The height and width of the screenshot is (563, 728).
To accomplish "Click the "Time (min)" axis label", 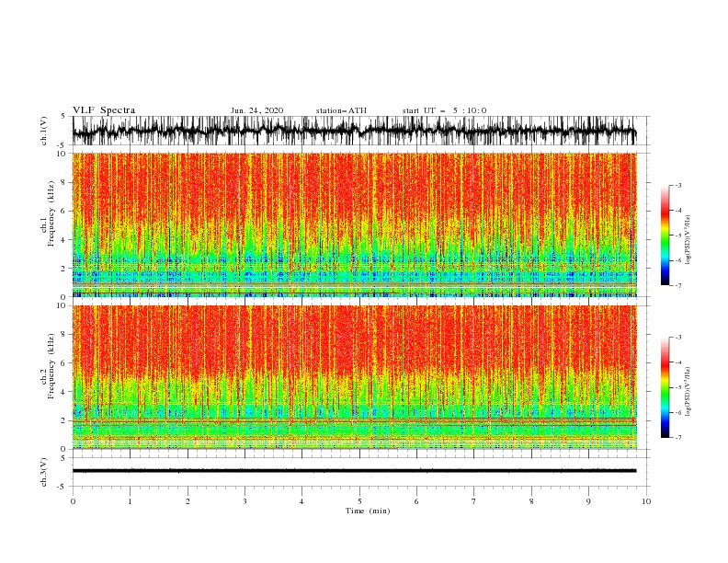I will (368, 511).
